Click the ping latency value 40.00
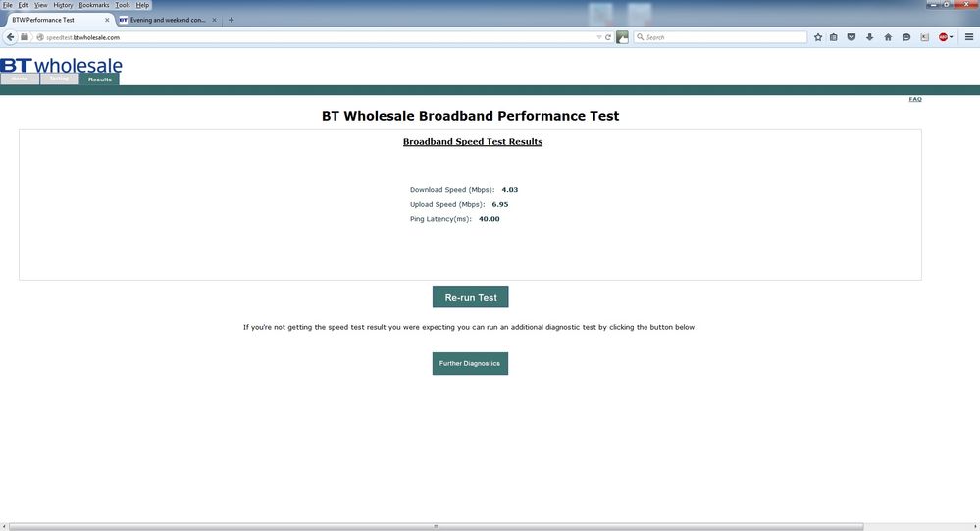 (489, 219)
